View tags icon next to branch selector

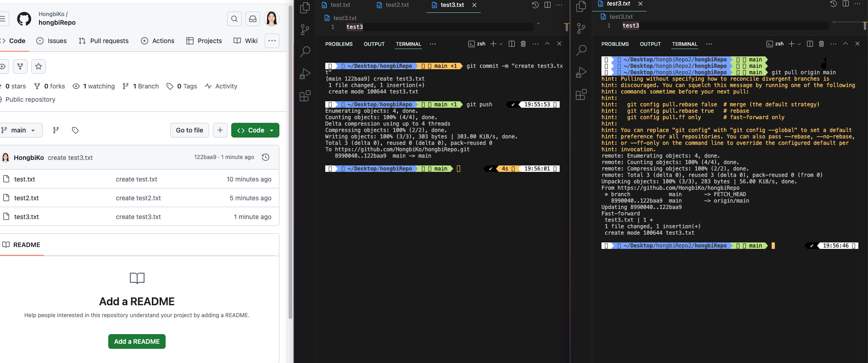pos(75,130)
